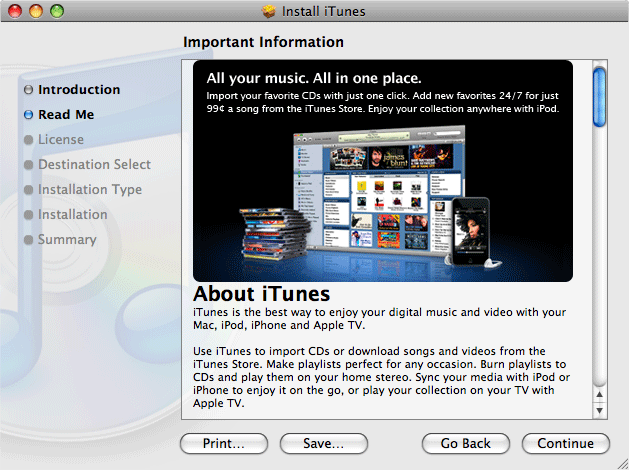This screenshot has width=629, height=470.
Task: Click the Installation Type bullet
Action: pos(28,190)
